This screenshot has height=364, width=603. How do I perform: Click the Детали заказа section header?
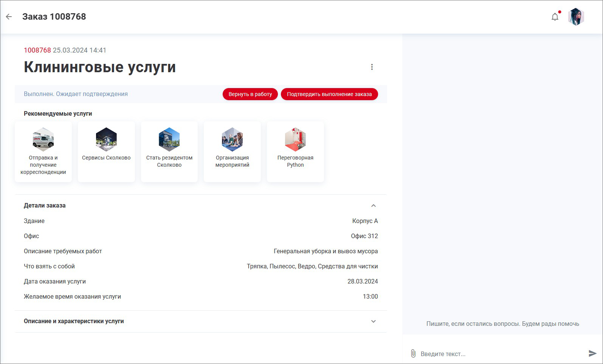click(x=45, y=206)
